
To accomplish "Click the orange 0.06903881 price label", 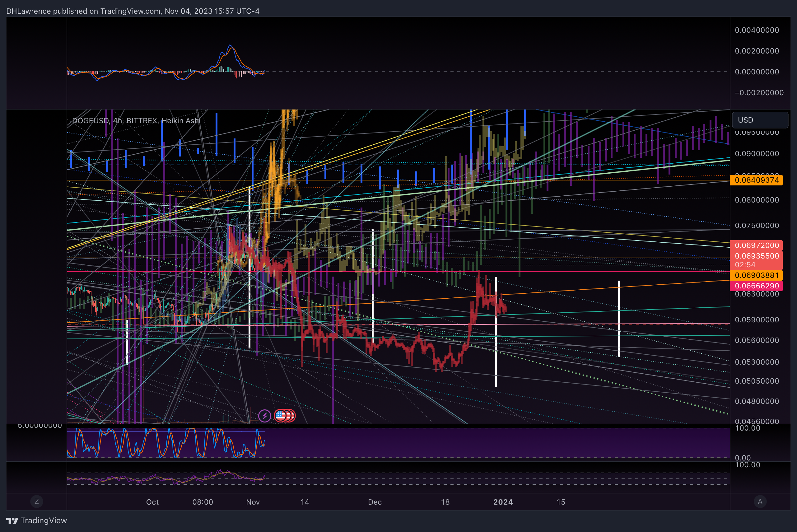I will pyautogui.click(x=756, y=275).
